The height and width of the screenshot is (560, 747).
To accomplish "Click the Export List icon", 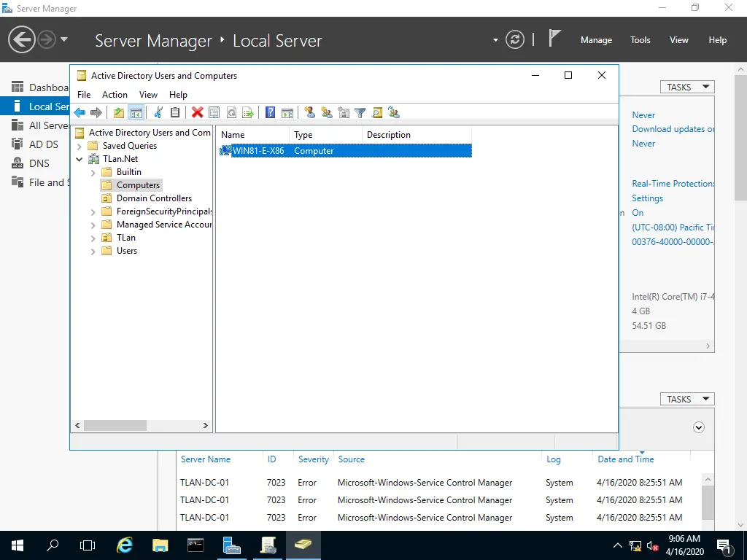I will coord(248,113).
